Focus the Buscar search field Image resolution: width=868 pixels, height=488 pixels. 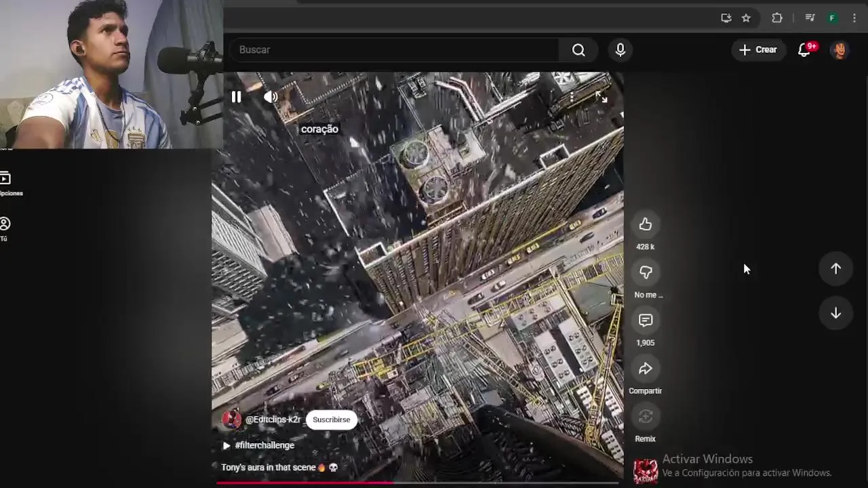pyautogui.click(x=395, y=49)
